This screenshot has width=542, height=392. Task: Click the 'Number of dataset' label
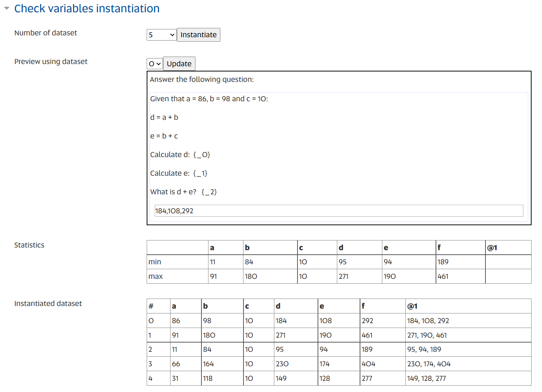45,33
